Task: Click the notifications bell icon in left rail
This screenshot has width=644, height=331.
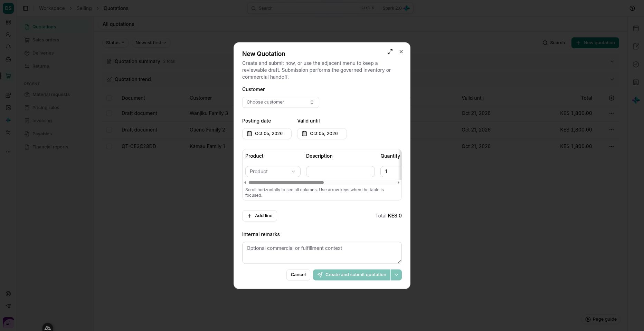Action: (8, 47)
